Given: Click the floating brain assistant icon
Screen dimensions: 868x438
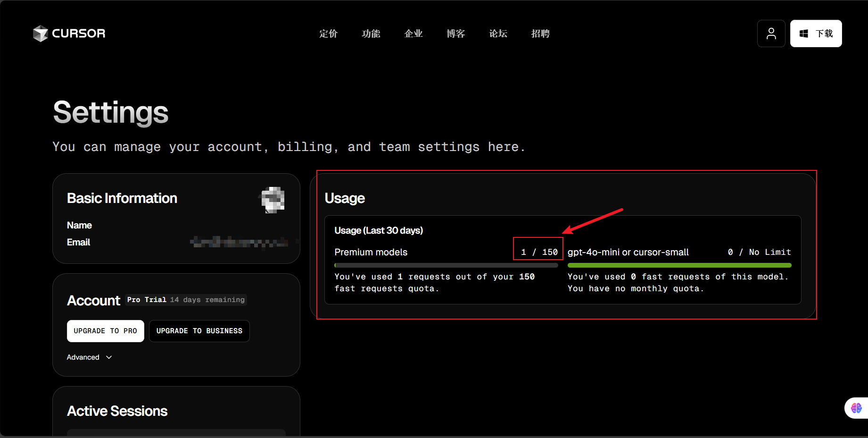Looking at the screenshot, I should (856, 408).
